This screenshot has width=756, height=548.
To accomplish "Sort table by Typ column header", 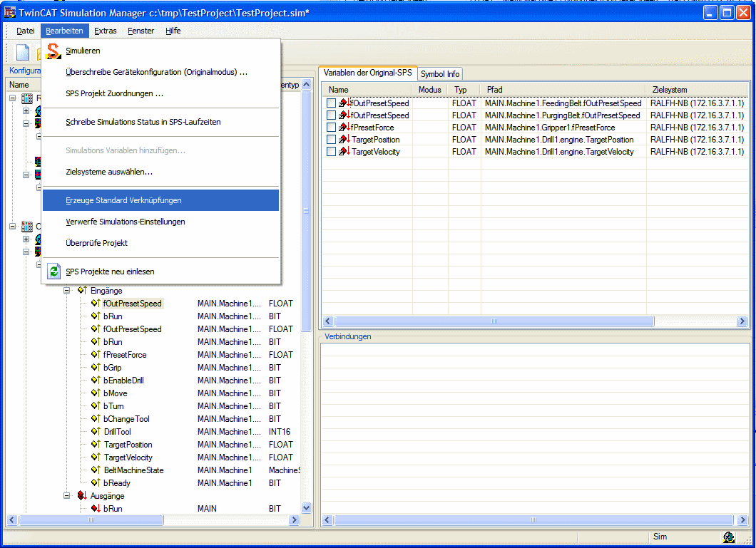I will pyautogui.click(x=464, y=90).
